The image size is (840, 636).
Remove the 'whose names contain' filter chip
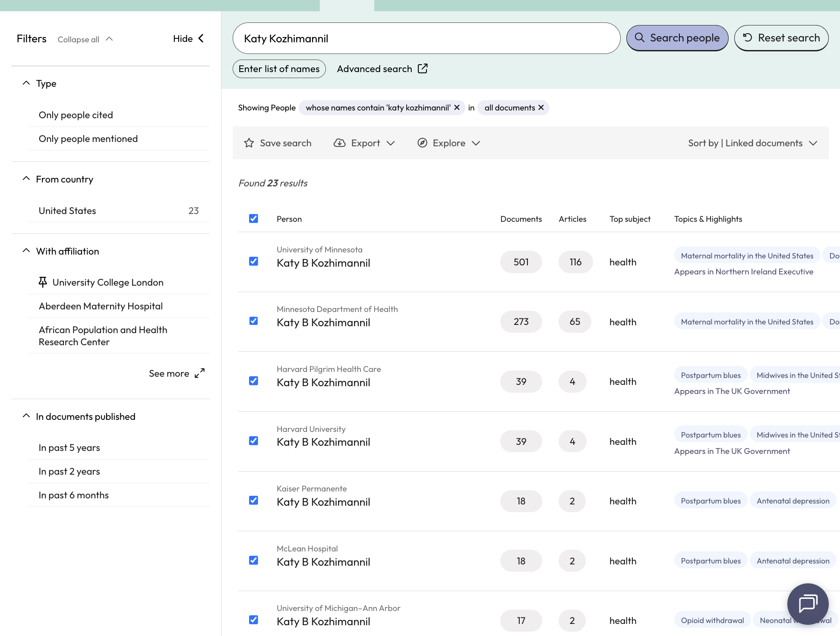[457, 107]
